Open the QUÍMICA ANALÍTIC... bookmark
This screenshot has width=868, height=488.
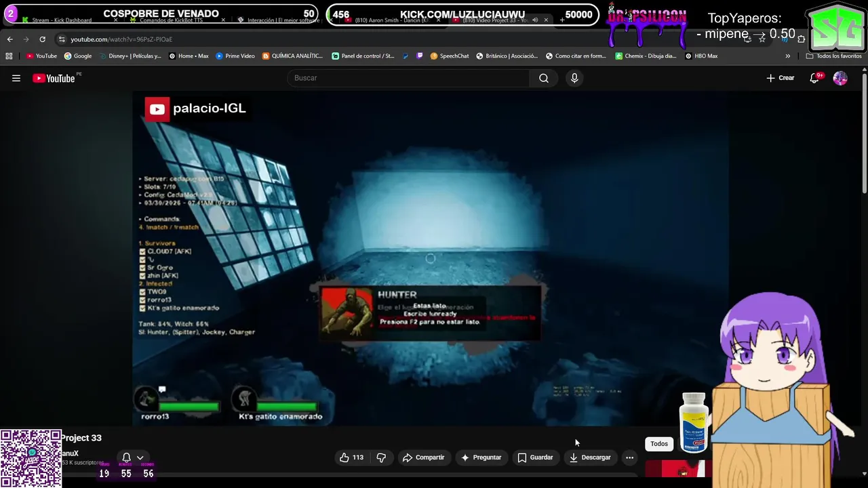tap(293, 56)
